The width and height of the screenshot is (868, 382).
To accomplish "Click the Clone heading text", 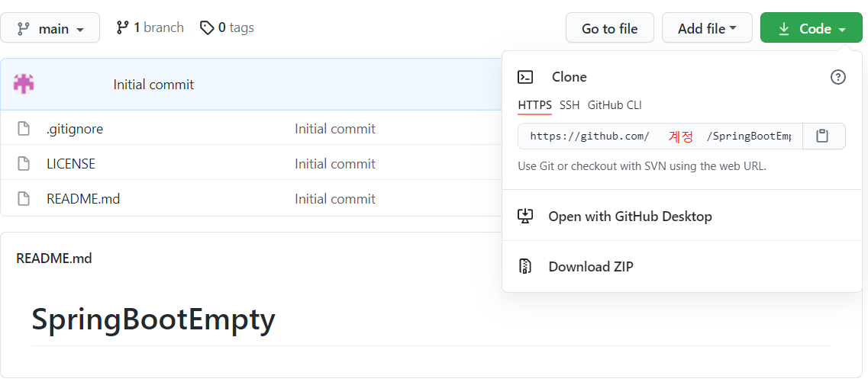I will click(569, 77).
